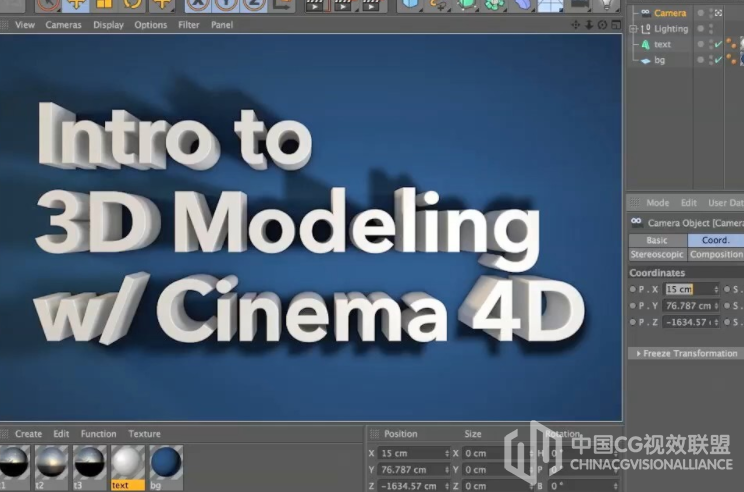The width and height of the screenshot is (744, 492).
Task: Click P . X spinner arrows
Action: 716,289
